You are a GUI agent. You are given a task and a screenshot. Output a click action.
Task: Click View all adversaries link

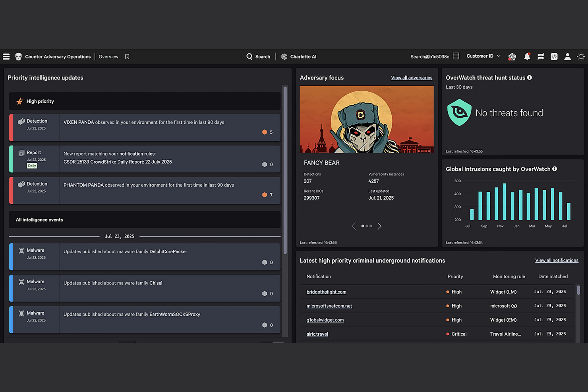411,77
